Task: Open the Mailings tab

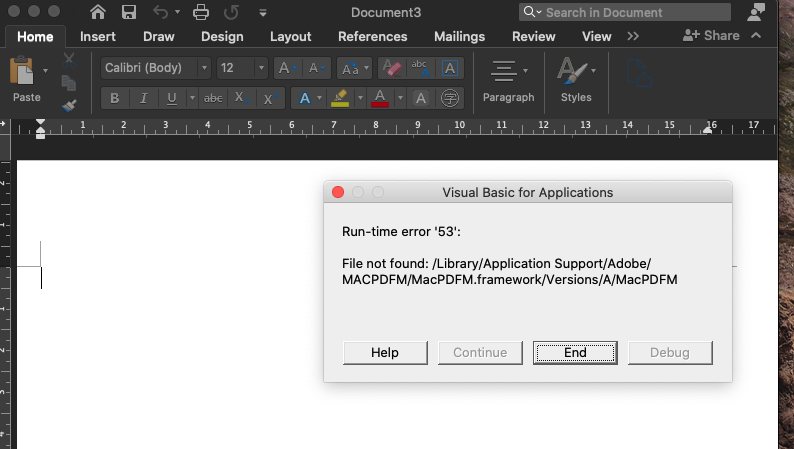Action: point(459,36)
